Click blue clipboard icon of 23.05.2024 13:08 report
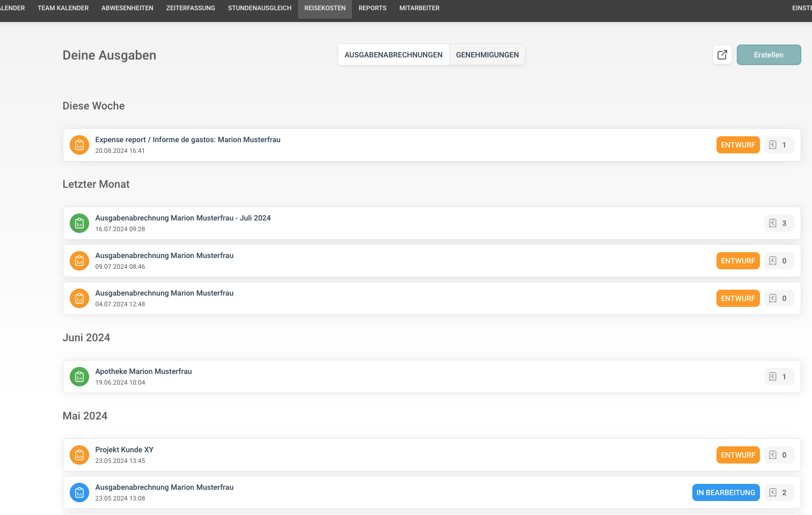 (x=79, y=492)
